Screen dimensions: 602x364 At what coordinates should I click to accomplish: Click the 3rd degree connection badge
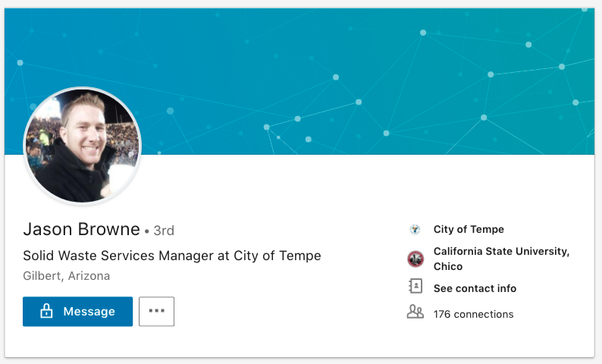tap(164, 230)
